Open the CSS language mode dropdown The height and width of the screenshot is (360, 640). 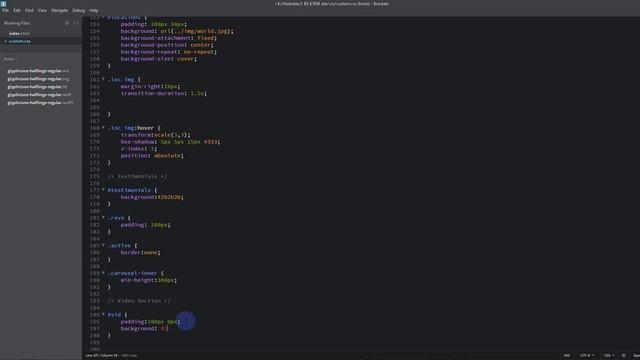tap(609, 356)
